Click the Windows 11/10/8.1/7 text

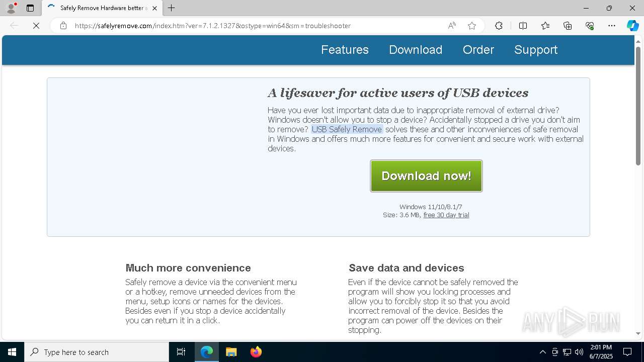431,207
